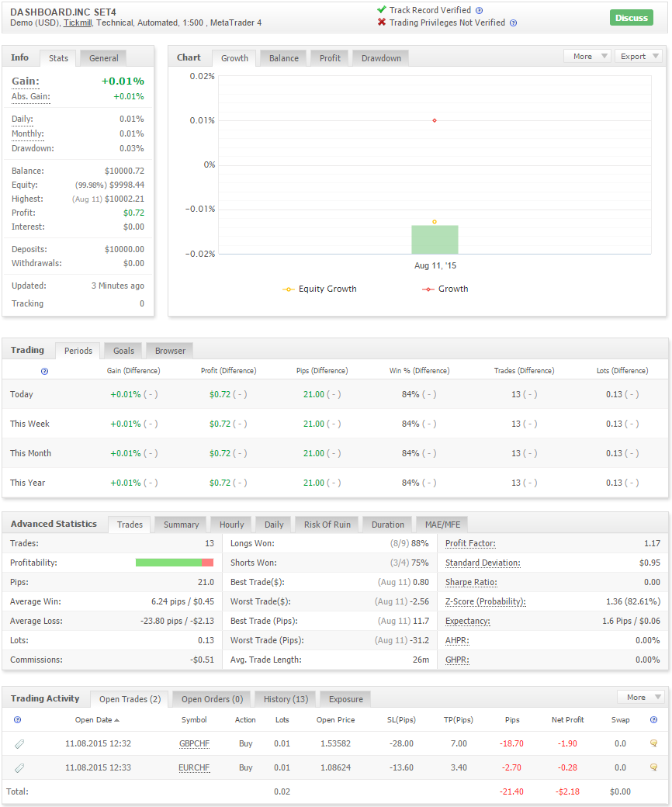Screen dimensions: 672x807
Task: Click the Sharpe Ratio label link
Action: [x=471, y=583]
